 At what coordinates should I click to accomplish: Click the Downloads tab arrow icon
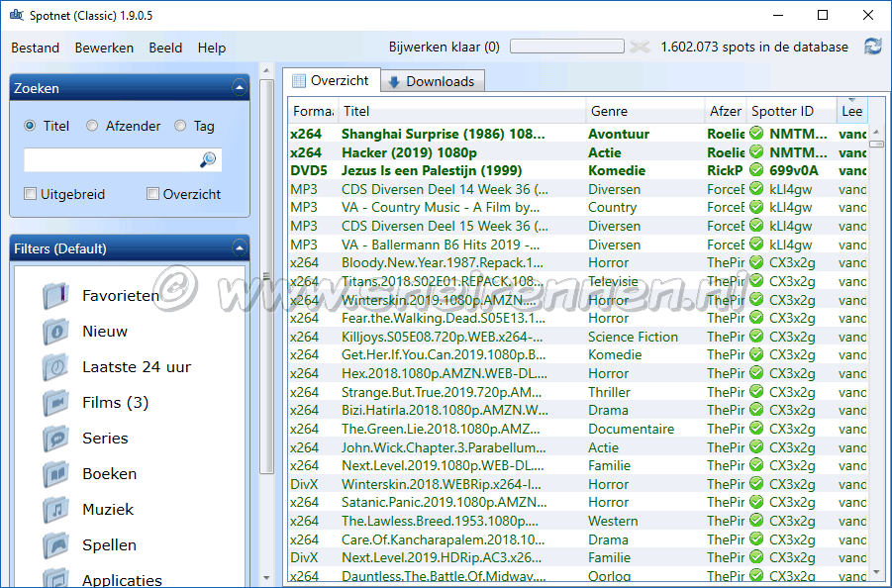(394, 82)
